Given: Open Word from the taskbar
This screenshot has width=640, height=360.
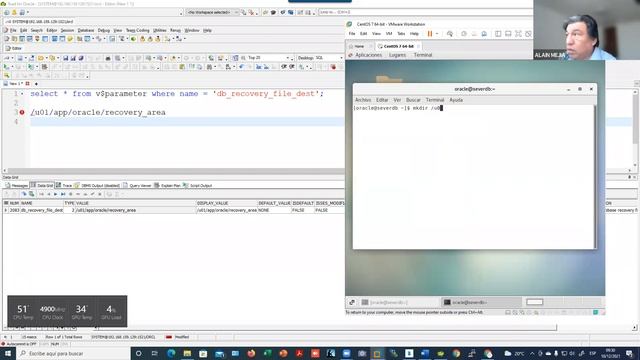Looking at the screenshot, I should (x=425, y=353).
